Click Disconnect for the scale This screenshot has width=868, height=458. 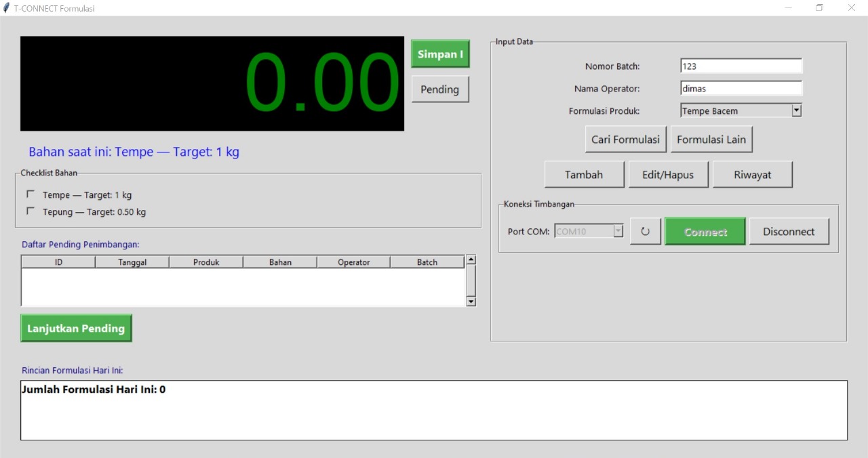pos(789,232)
